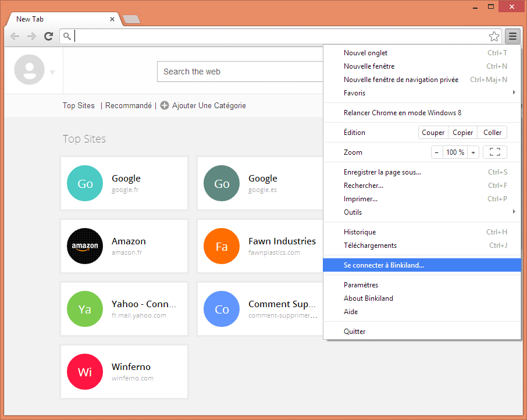Open the Top Sites category link
The height and width of the screenshot is (420, 527).
tap(79, 105)
